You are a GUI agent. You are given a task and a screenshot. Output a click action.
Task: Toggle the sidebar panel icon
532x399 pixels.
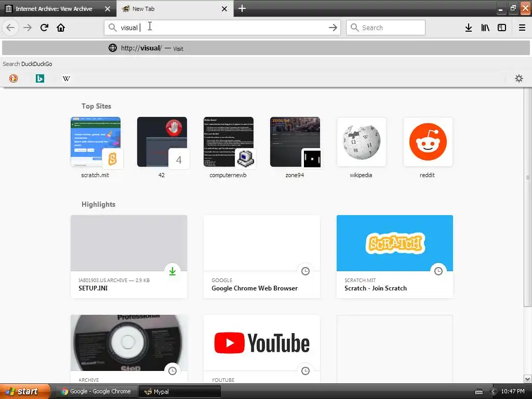502,28
